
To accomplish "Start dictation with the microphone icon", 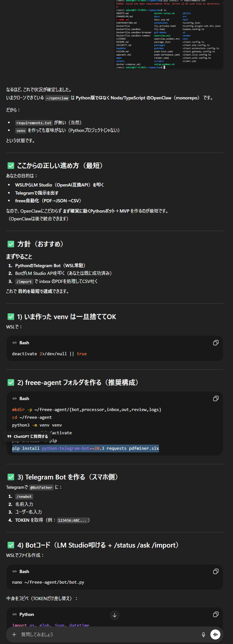I will point(203,635).
